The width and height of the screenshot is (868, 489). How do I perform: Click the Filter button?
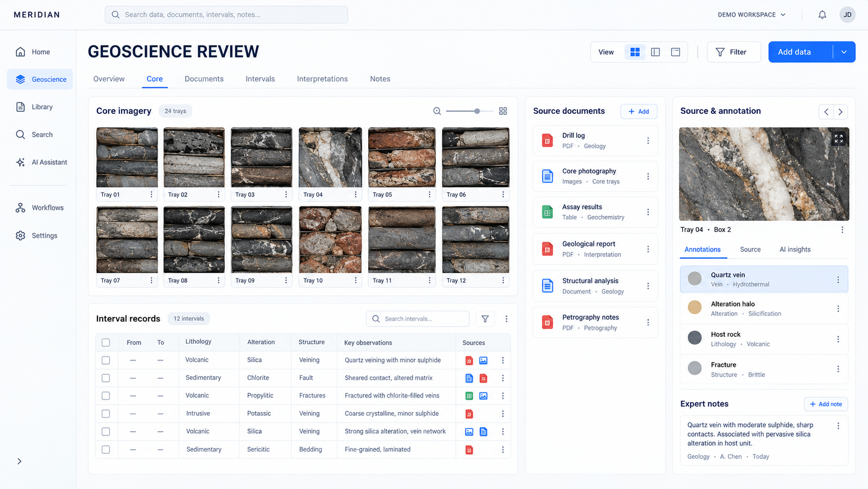[x=734, y=52]
